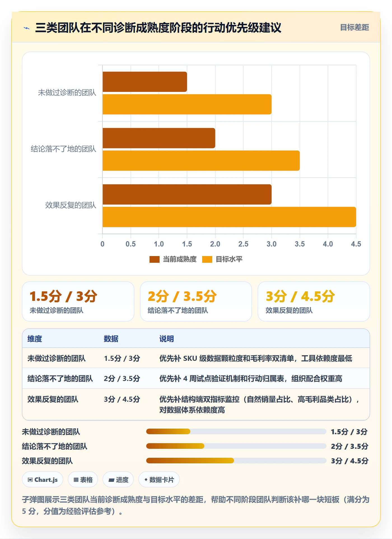Click the table description mentioning 结构端双指标监控

(x=259, y=405)
